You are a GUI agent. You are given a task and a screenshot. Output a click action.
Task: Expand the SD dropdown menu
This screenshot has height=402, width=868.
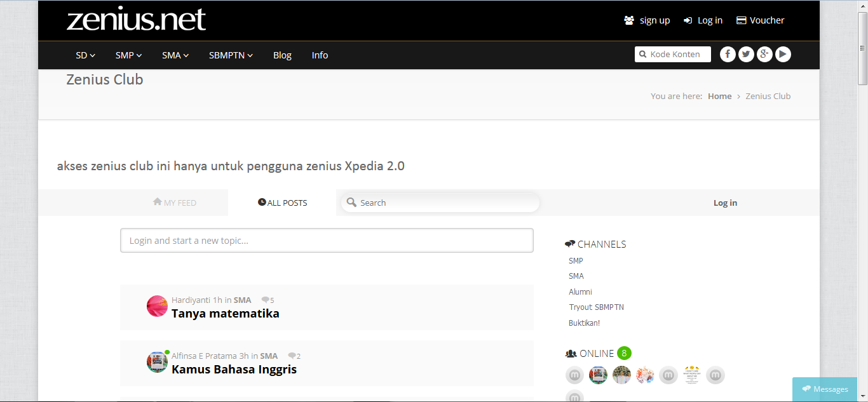[x=85, y=55]
